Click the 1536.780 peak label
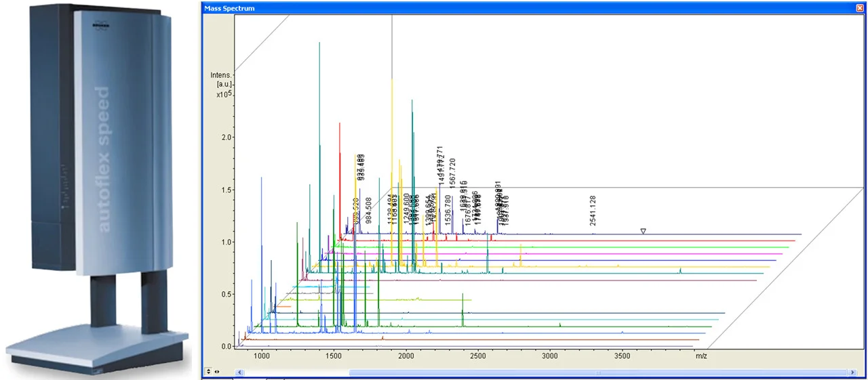The height and width of the screenshot is (380, 868). click(448, 210)
